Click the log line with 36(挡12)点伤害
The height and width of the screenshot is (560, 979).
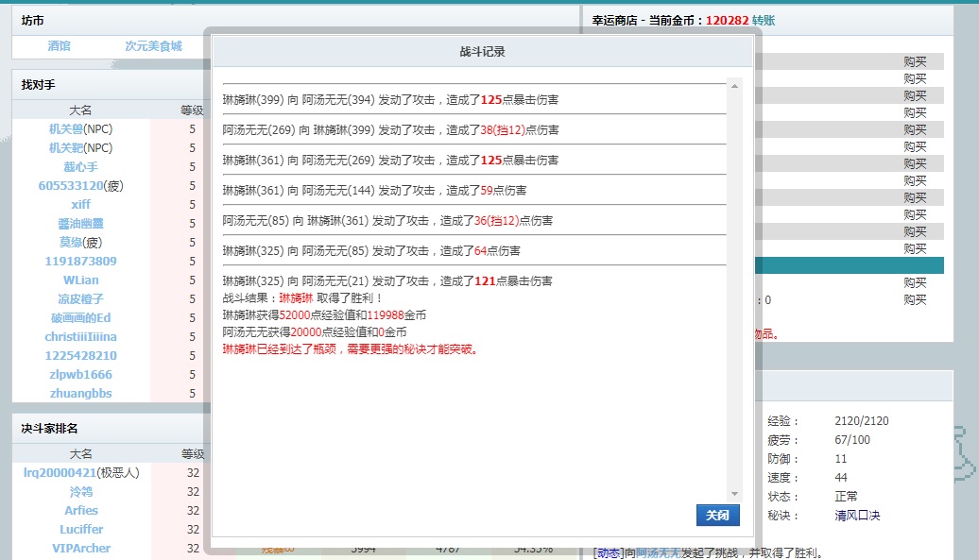coord(387,221)
